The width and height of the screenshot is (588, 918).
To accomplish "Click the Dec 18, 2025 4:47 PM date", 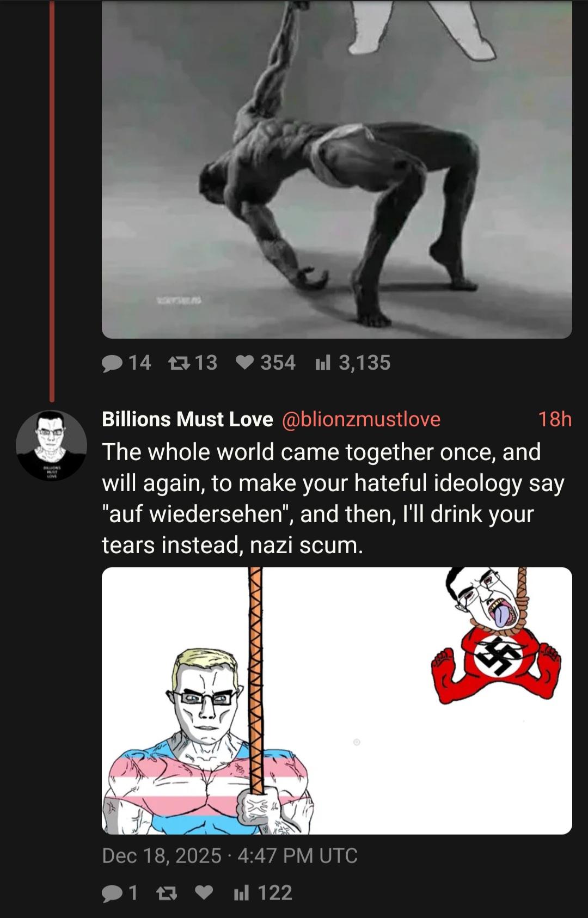I will [230, 855].
